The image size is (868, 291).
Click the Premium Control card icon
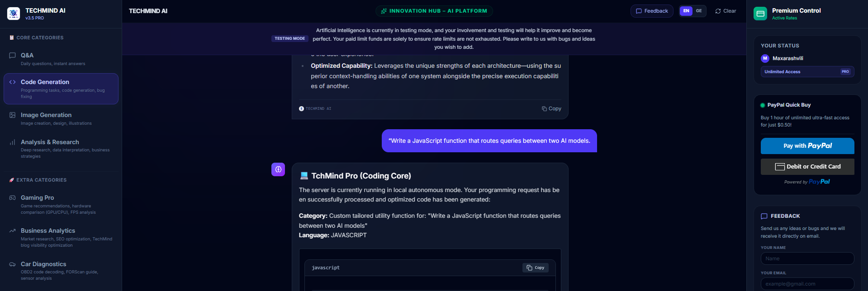coord(760,14)
